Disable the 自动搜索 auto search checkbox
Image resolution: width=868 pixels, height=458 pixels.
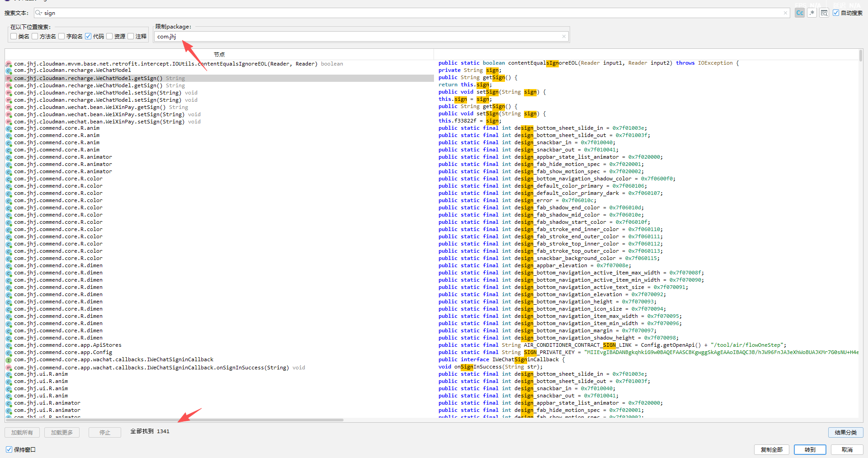[x=836, y=13]
